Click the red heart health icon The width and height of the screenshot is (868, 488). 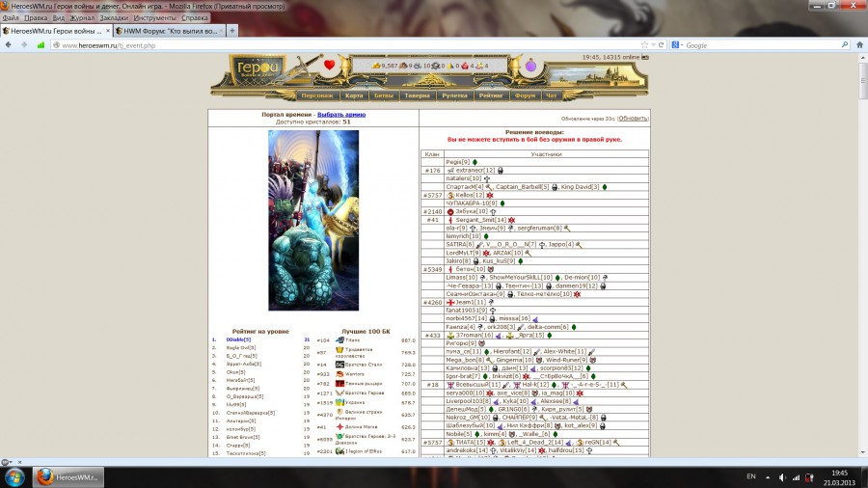click(x=330, y=66)
